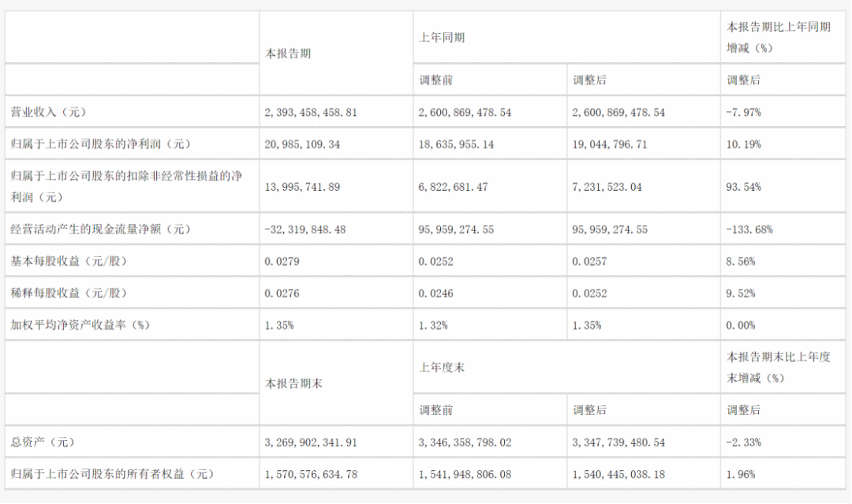The height and width of the screenshot is (504, 852).
Task: Select the value 2,393,458,458.81
Action: (311, 113)
